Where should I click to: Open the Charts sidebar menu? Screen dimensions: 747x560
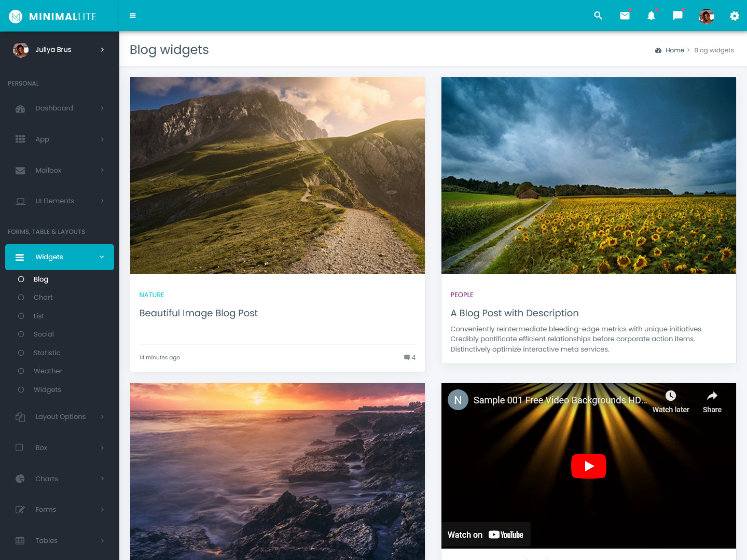(x=60, y=479)
